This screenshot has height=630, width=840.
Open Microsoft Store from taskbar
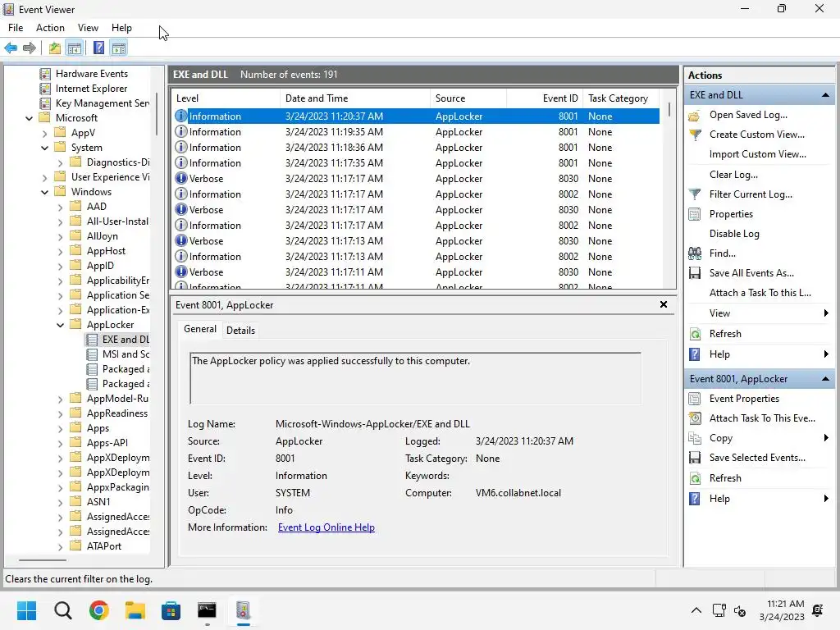[171, 610]
